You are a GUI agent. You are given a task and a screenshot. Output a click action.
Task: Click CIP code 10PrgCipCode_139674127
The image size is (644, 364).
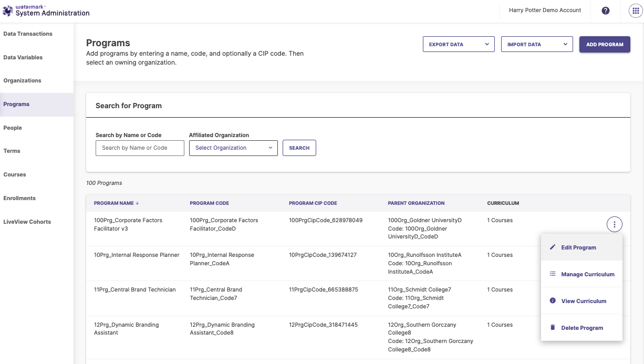[x=323, y=255]
